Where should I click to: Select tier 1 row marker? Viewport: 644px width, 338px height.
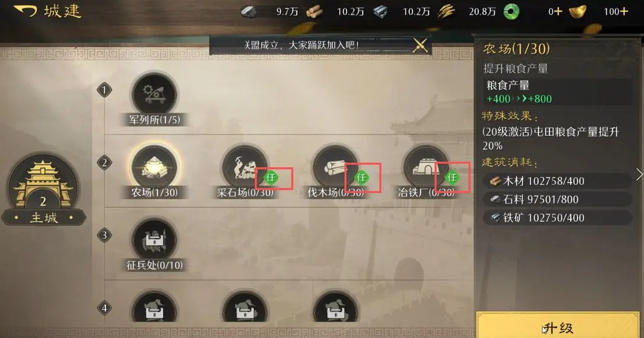point(104,90)
